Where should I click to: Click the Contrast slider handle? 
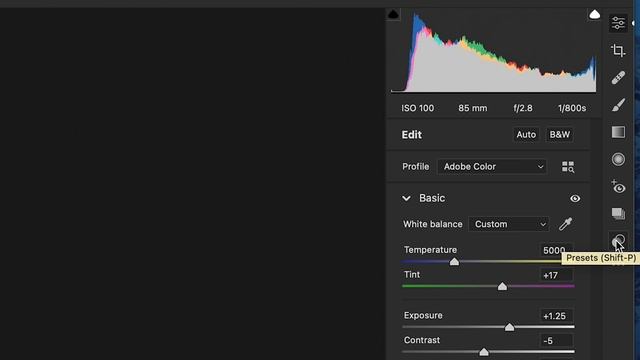tap(484, 352)
